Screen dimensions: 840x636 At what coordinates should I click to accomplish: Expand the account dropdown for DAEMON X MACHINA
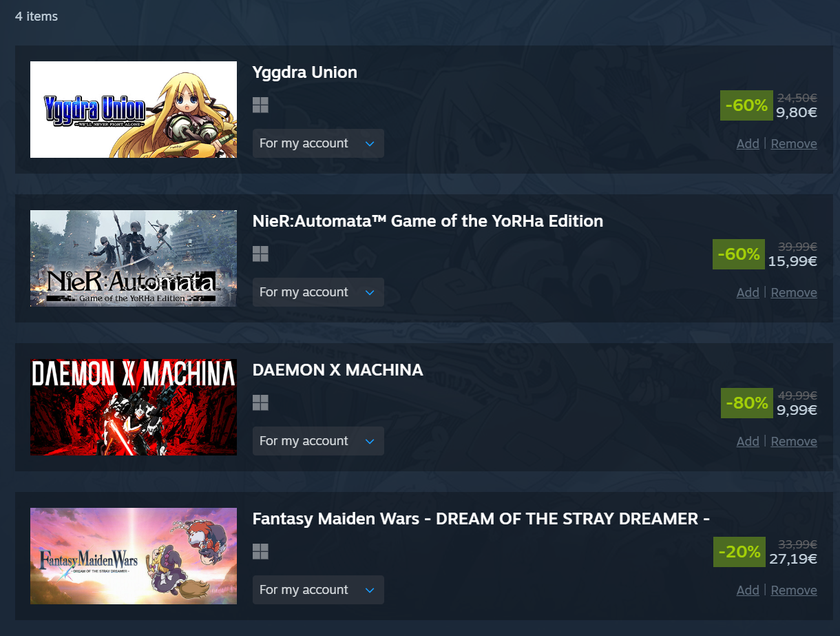click(318, 441)
